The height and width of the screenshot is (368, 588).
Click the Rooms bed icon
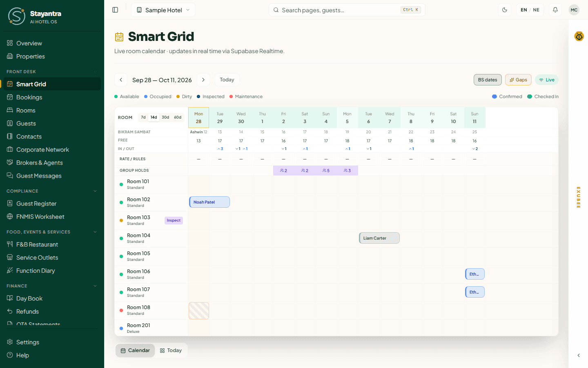tap(10, 110)
